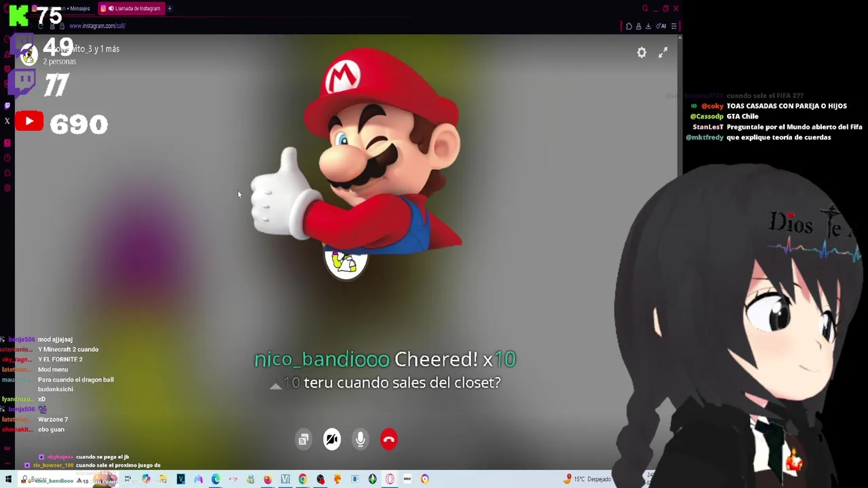Viewport: 868px width, 488px height.
Task: Open the downloads icon in the browser toolbar
Action: tap(648, 26)
